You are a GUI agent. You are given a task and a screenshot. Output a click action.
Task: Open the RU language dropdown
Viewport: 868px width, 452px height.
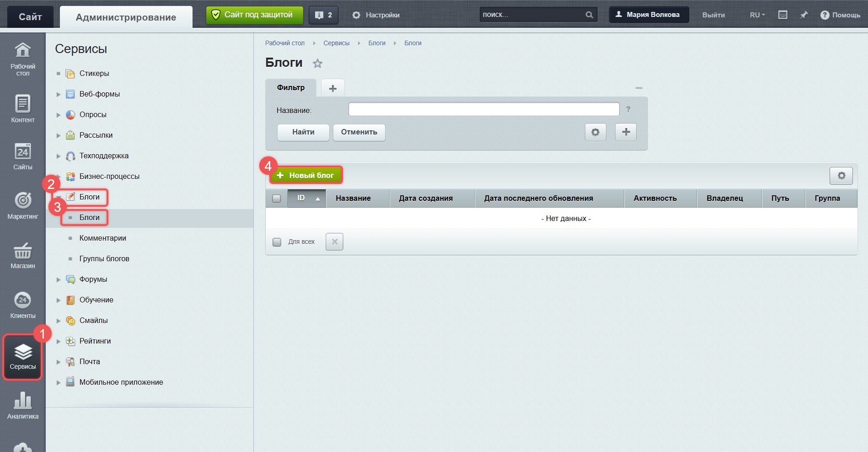[757, 15]
